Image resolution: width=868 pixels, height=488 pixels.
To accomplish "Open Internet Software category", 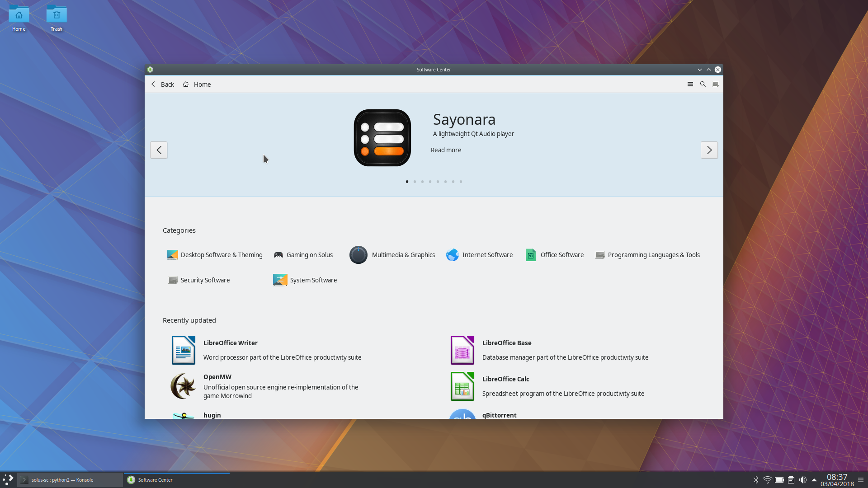I will [x=479, y=255].
